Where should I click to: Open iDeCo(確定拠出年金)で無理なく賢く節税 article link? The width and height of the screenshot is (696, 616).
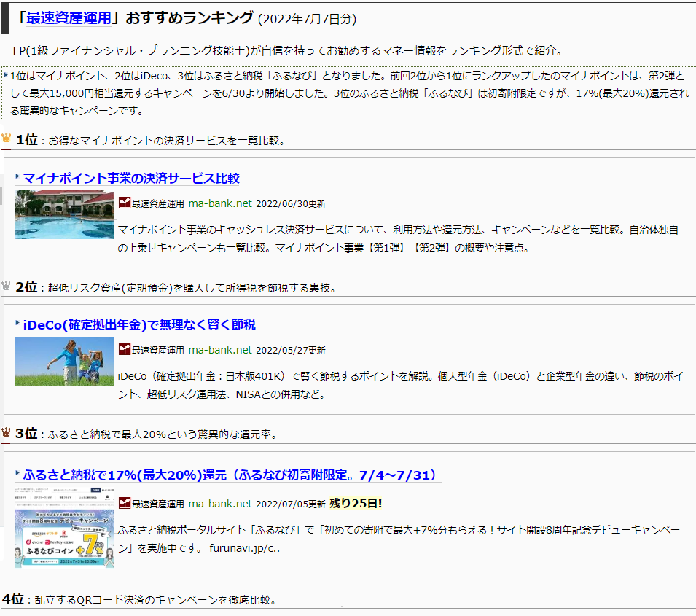139,324
